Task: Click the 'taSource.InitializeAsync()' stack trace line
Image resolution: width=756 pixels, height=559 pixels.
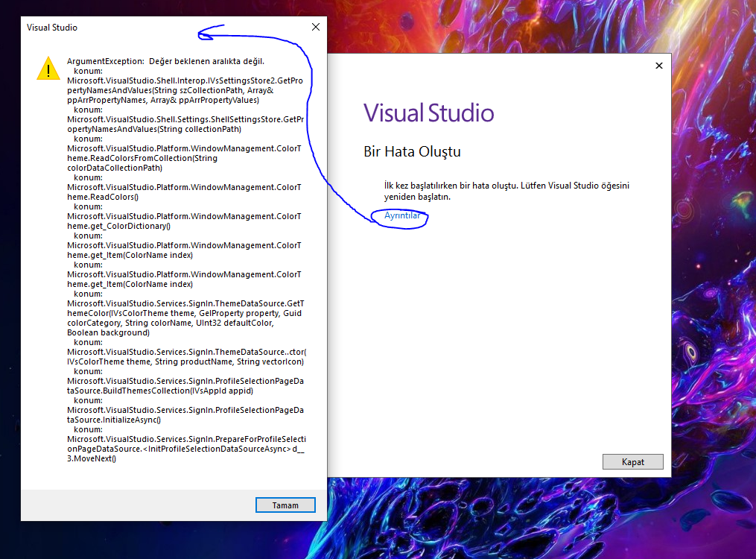Action: pyautogui.click(x=114, y=420)
